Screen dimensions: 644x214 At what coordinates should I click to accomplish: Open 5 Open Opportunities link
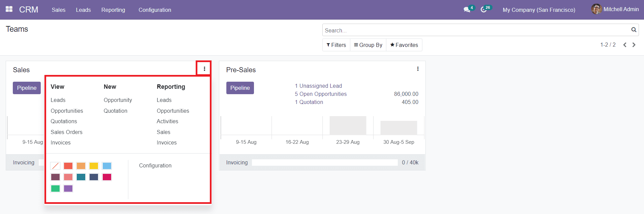click(321, 94)
